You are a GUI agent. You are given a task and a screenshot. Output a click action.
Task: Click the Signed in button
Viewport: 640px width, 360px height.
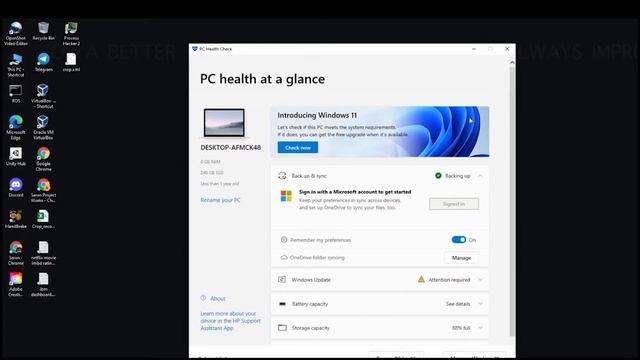coord(454,204)
